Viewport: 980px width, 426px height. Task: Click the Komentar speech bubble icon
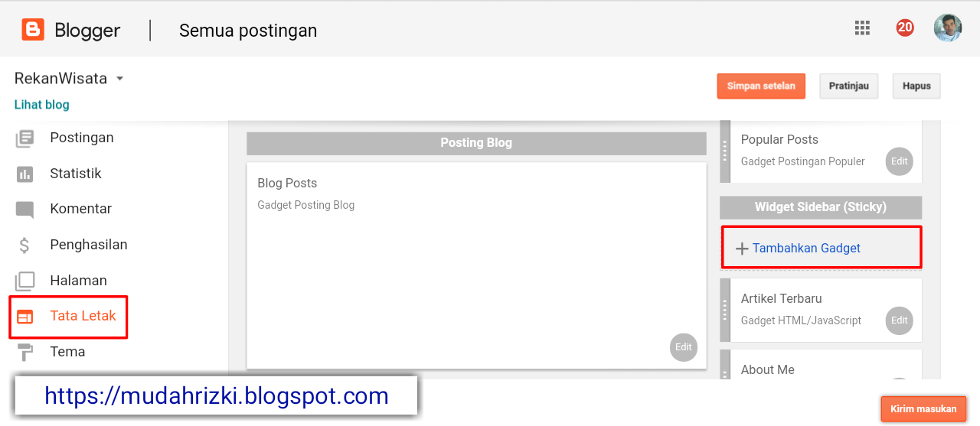coord(24,210)
